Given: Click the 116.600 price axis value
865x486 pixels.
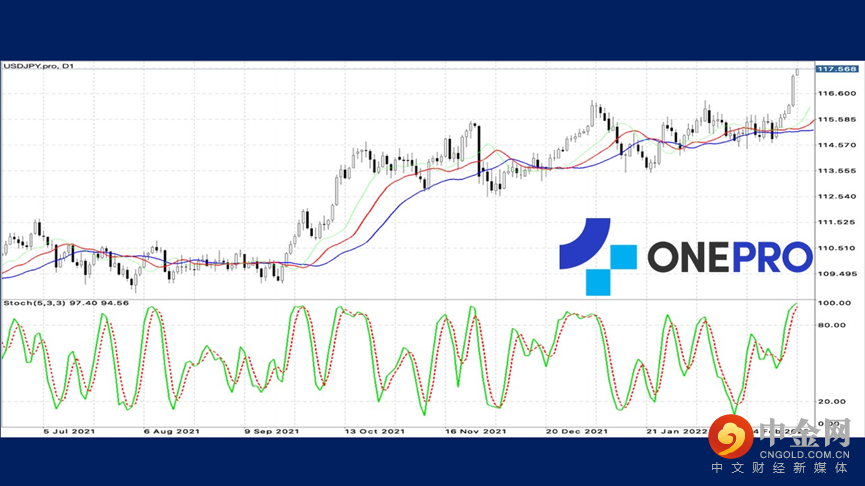Looking at the screenshot, I should 837,94.
